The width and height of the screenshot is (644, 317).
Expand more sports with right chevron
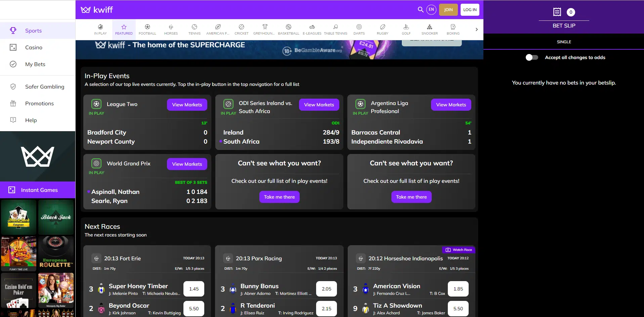tap(476, 30)
